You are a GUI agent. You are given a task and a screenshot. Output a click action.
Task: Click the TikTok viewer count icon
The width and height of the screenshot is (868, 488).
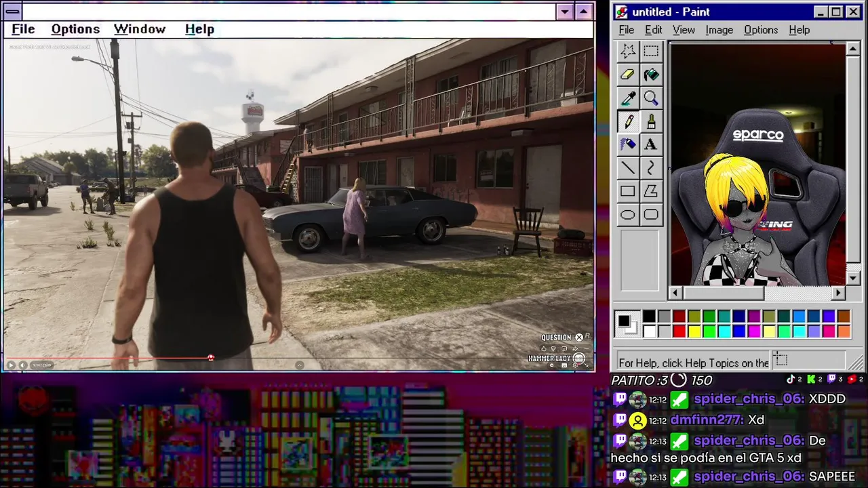coord(790,380)
